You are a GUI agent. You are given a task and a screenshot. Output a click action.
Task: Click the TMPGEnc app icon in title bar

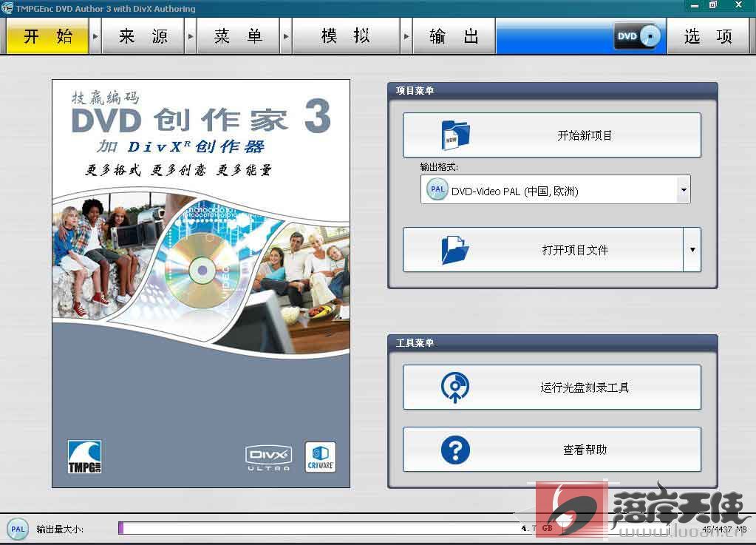click(x=7, y=8)
